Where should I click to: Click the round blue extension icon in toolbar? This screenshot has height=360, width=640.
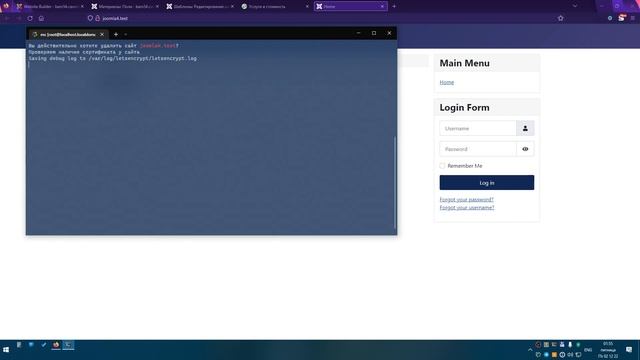click(610, 18)
